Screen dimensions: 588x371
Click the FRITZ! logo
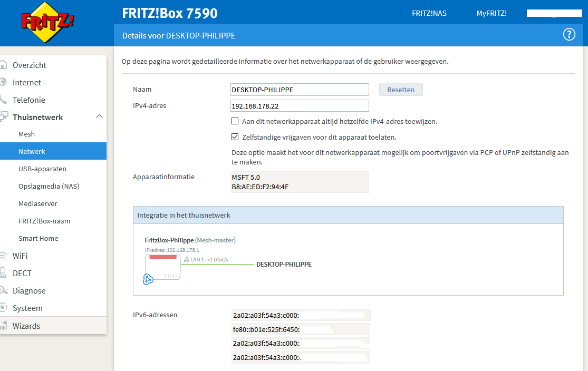click(x=47, y=22)
